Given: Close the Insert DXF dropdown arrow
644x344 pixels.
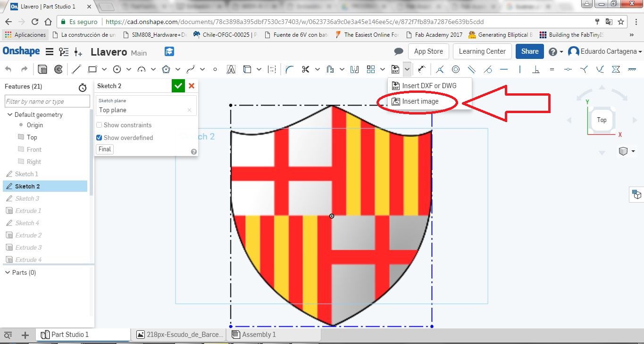Looking at the screenshot, I should (x=407, y=69).
